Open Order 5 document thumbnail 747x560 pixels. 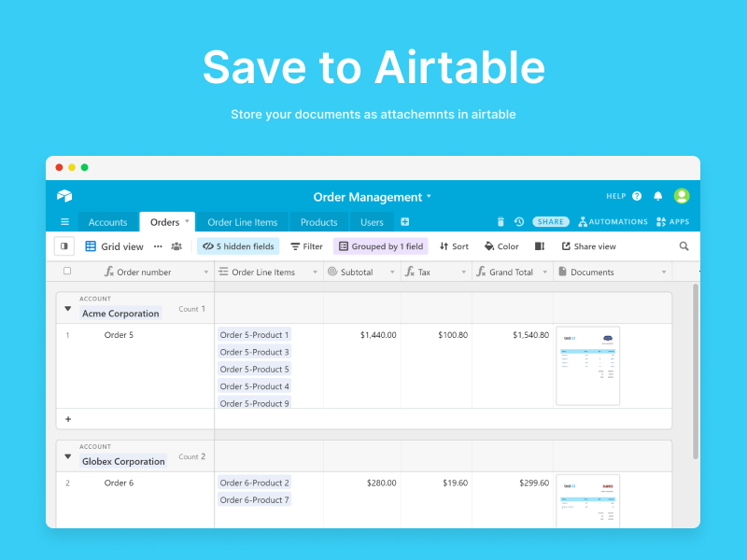tap(588, 366)
